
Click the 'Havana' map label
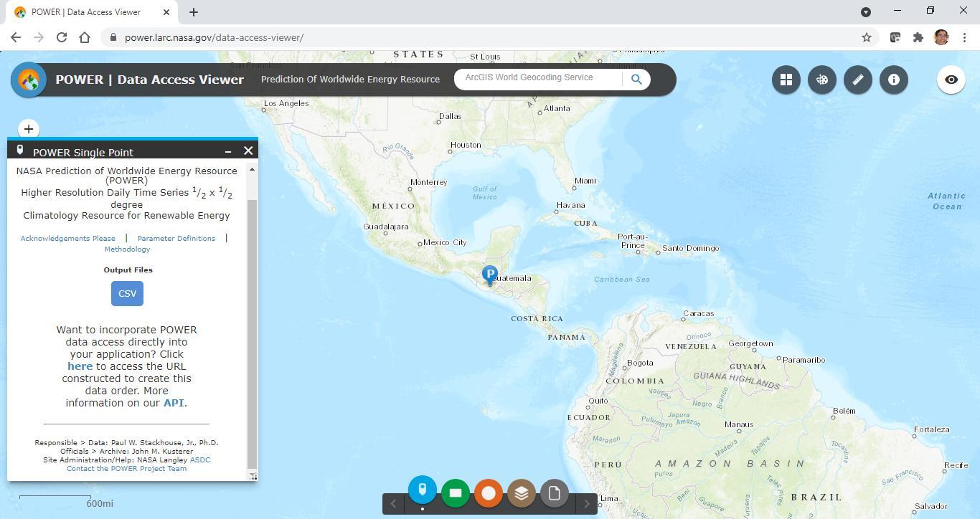point(571,205)
